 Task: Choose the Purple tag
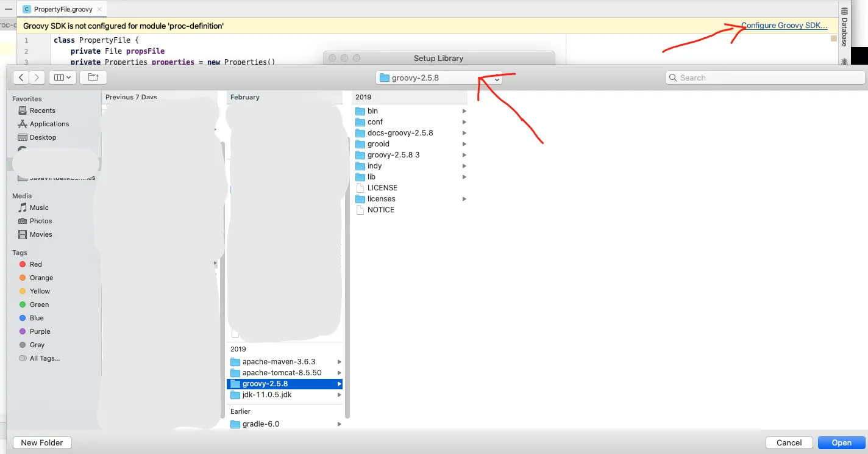[x=40, y=331]
